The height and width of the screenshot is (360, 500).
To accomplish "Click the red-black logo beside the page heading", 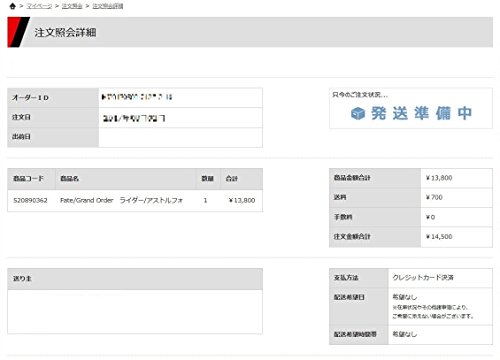I will [x=18, y=32].
